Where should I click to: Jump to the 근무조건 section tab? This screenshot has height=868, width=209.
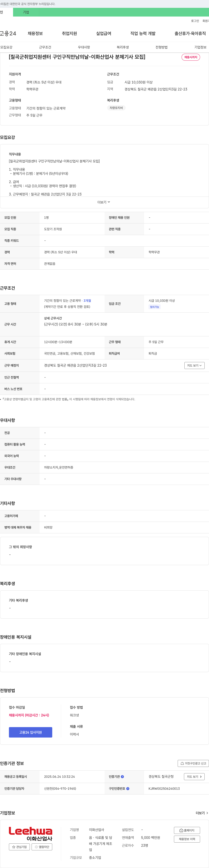click(45, 47)
